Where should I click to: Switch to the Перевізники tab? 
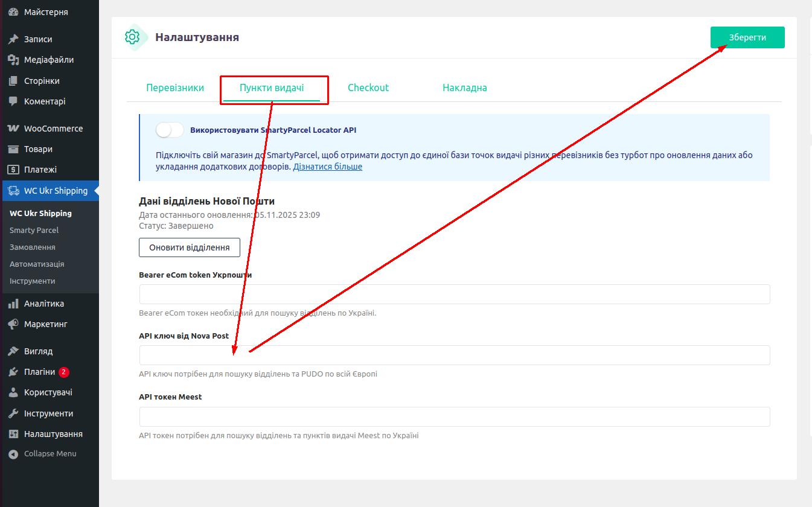click(x=175, y=88)
